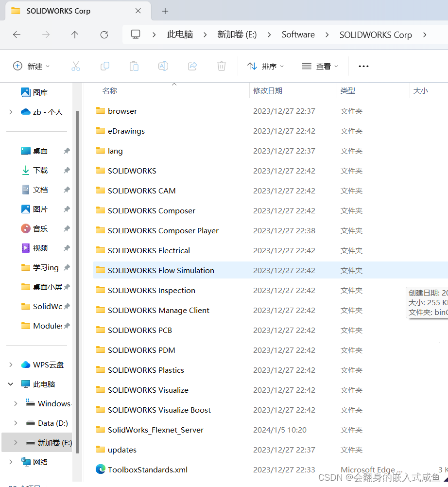Click the pin icon next to 下载

tap(67, 170)
